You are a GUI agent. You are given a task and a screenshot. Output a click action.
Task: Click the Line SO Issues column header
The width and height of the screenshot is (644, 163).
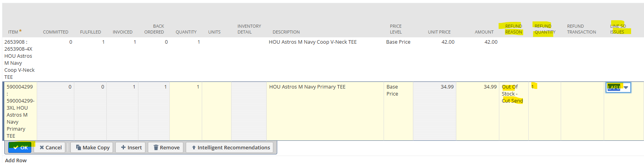click(618, 29)
